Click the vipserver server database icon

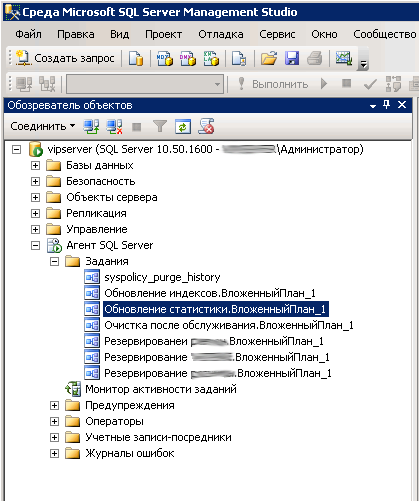36,149
